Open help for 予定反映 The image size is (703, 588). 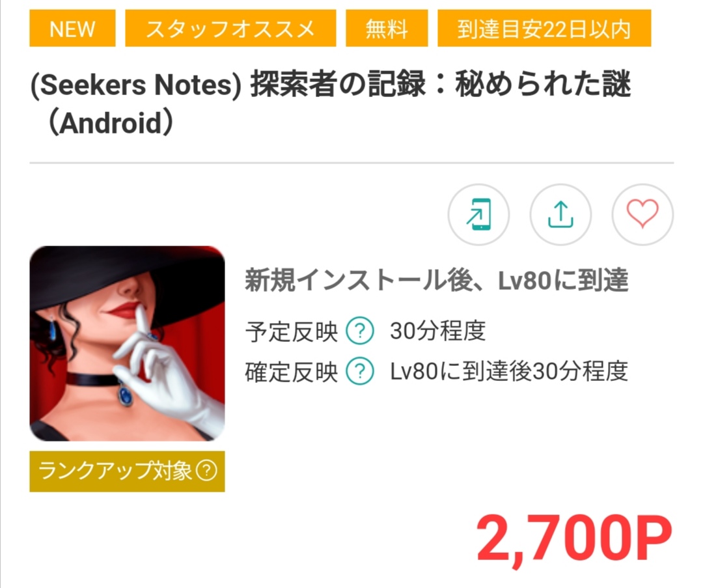tap(359, 331)
